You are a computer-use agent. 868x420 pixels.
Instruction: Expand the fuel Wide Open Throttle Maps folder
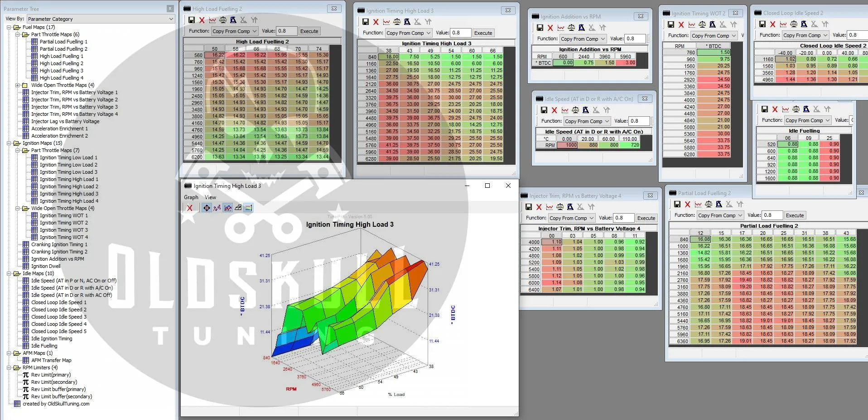(18, 85)
